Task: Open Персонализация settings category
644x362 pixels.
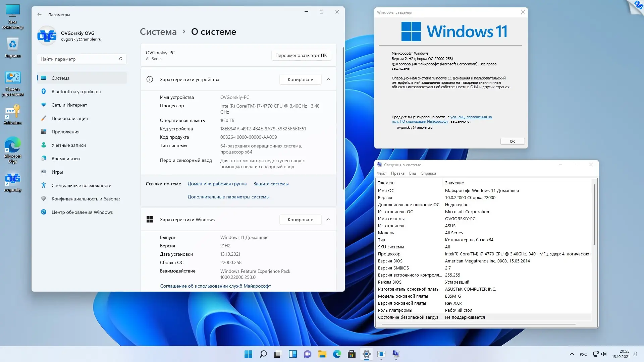Action: point(69,118)
